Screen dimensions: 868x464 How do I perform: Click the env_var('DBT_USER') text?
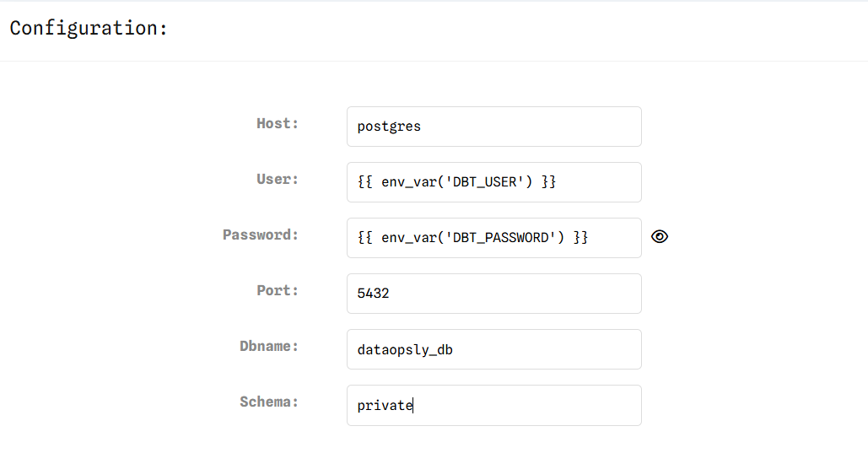click(x=456, y=182)
